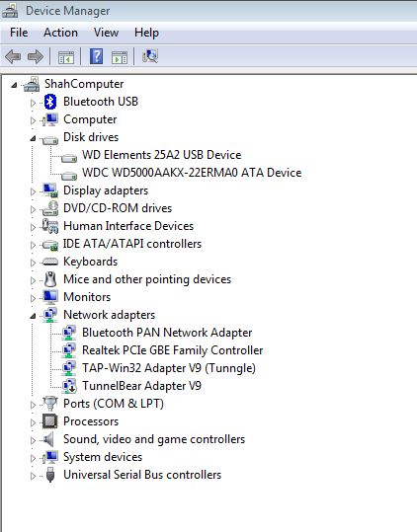Click the Forward arrow toolbar icon
The image size is (417, 532).
[36, 56]
